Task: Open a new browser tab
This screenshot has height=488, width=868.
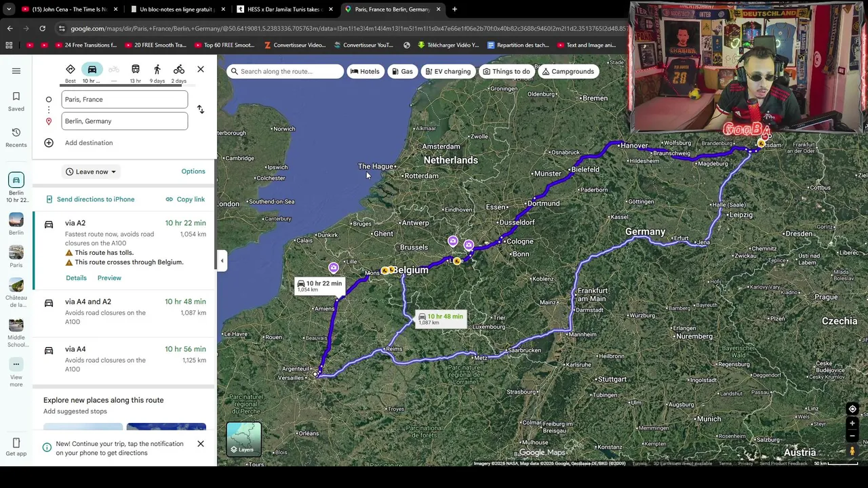Action: (454, 9)
